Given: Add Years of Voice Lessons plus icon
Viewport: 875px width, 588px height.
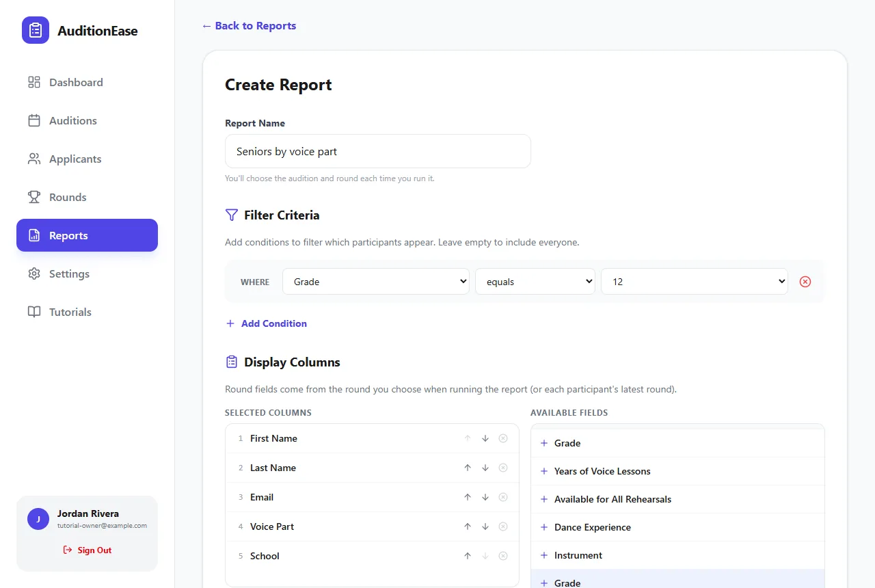Looking at the screenshot, I should [544, 471].
